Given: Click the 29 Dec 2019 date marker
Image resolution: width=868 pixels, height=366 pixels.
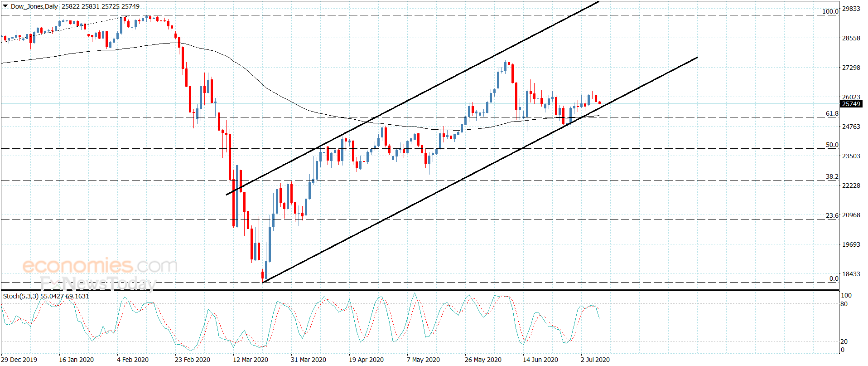Looking at the screenshot, I should click(x=19, y=360).
